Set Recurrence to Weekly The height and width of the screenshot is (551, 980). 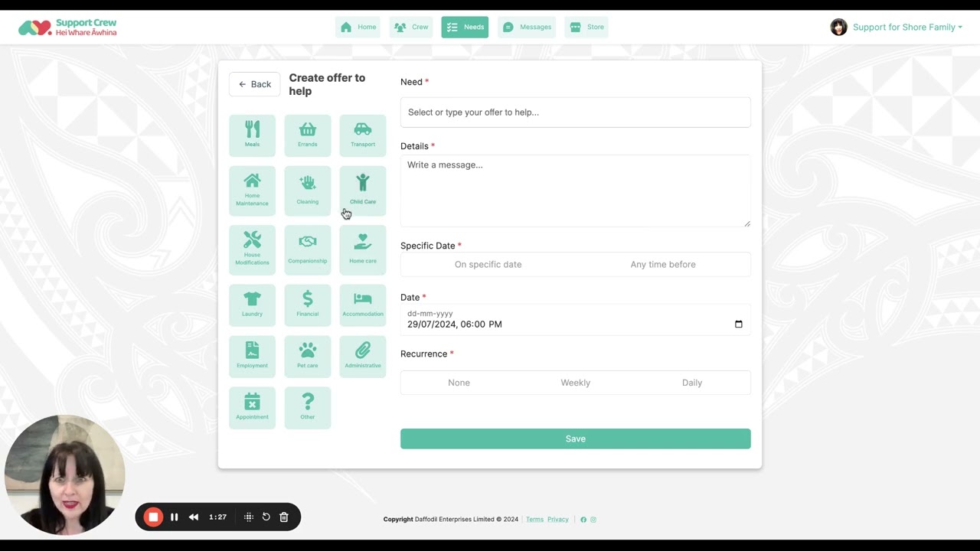click(575, 383)
